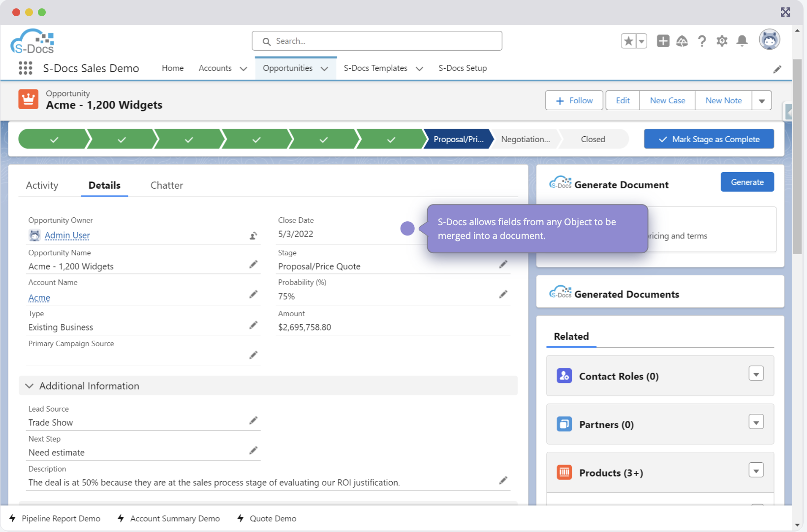
Task: Open the App Launcher grid icon
Action: click(25, 68)
